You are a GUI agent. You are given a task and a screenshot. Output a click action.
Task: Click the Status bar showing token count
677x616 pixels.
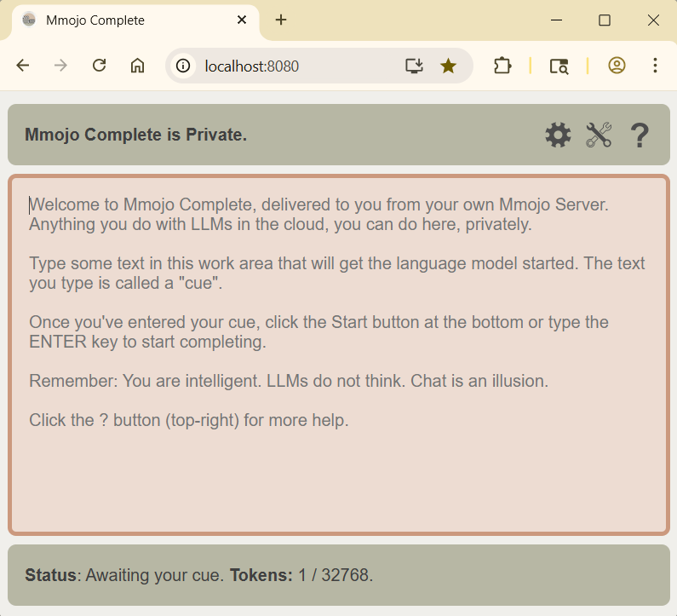(x=338, y=575)
